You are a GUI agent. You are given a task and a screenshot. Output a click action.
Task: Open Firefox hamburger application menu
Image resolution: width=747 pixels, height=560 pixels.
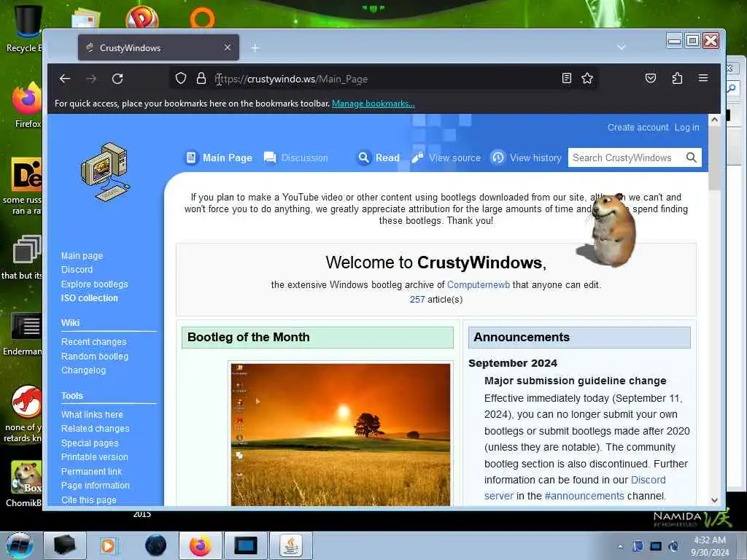pos(703,78)
